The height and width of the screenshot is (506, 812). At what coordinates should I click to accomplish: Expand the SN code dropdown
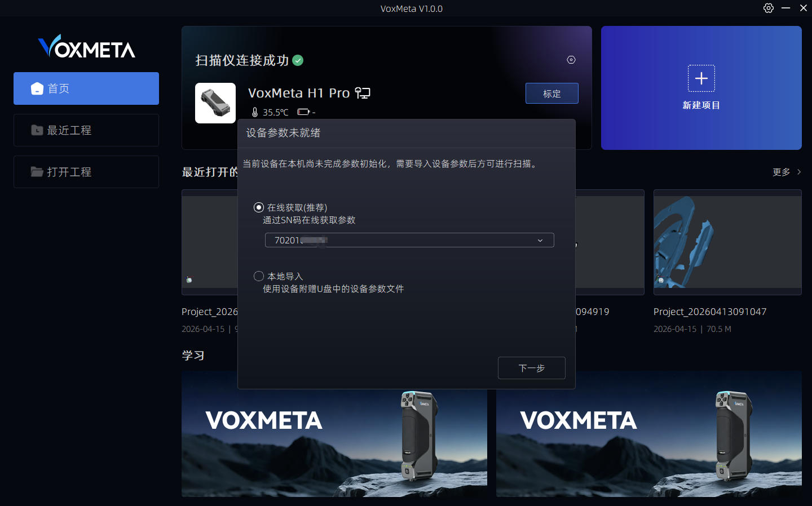tap(409, 240)
